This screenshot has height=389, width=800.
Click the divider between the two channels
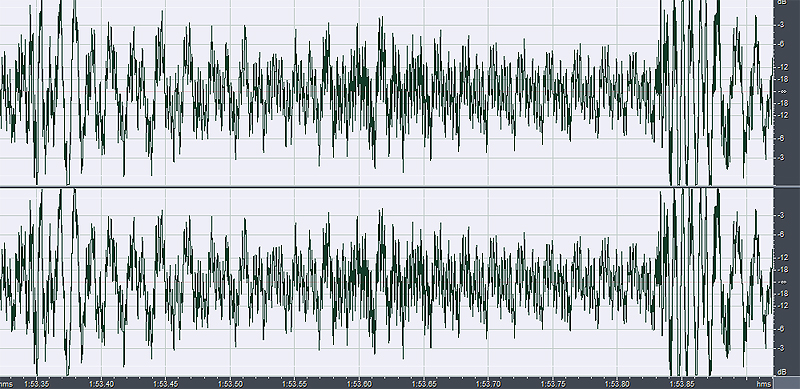point(387,187)
